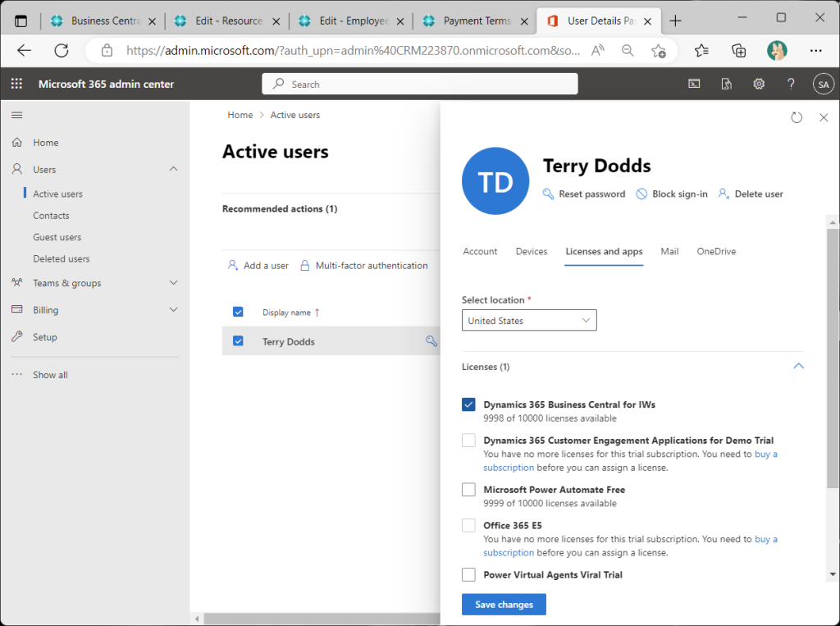Check Microsoft Power Automate Free license

[x=468, y=489]
